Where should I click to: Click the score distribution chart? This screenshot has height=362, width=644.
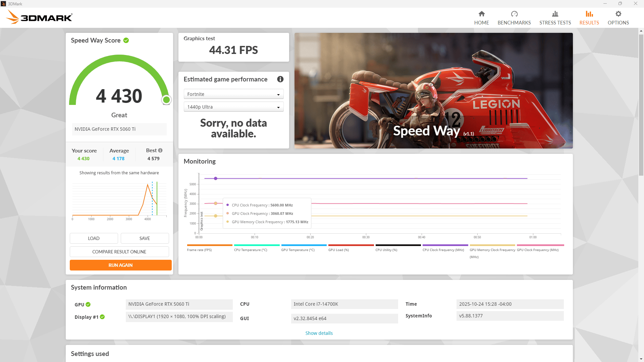coord(119,201)
